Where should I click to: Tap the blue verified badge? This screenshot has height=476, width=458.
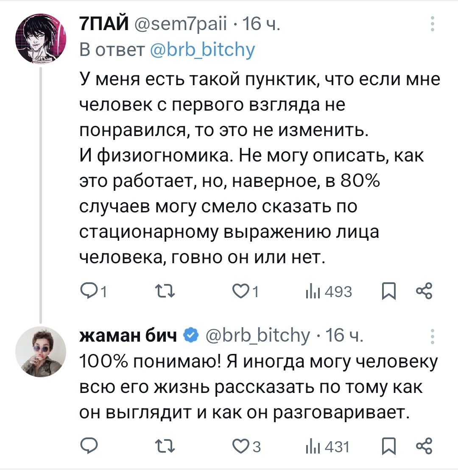pyautogui.click(x=192, y=335)
